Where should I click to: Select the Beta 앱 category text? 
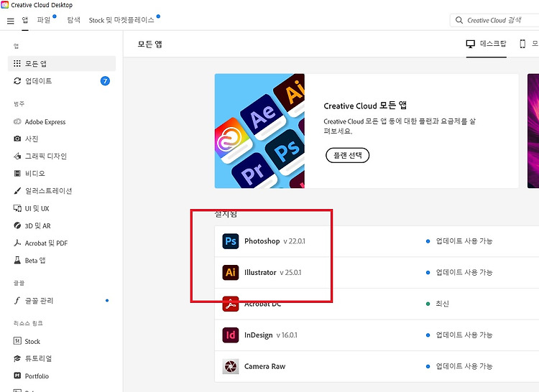(35, 260)
